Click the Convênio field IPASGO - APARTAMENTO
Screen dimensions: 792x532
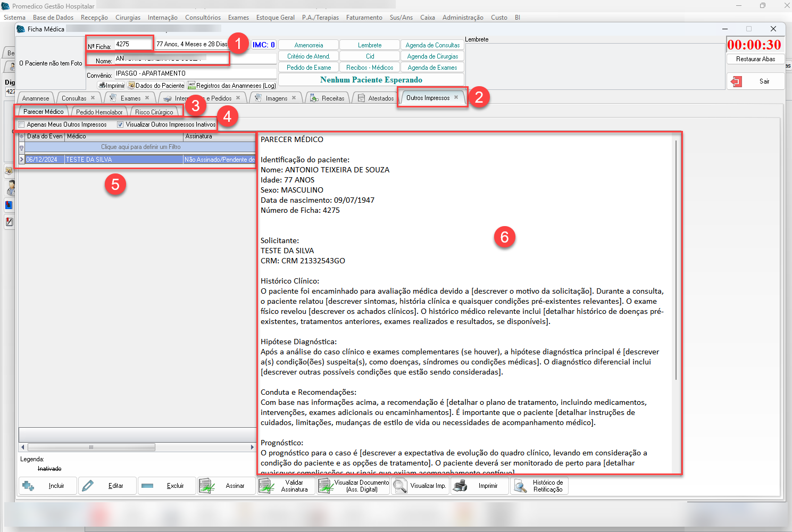pos(195,73)
